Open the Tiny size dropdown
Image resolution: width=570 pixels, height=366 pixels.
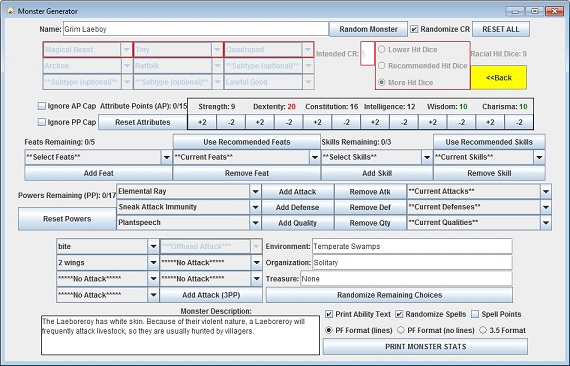click(217, 49)
